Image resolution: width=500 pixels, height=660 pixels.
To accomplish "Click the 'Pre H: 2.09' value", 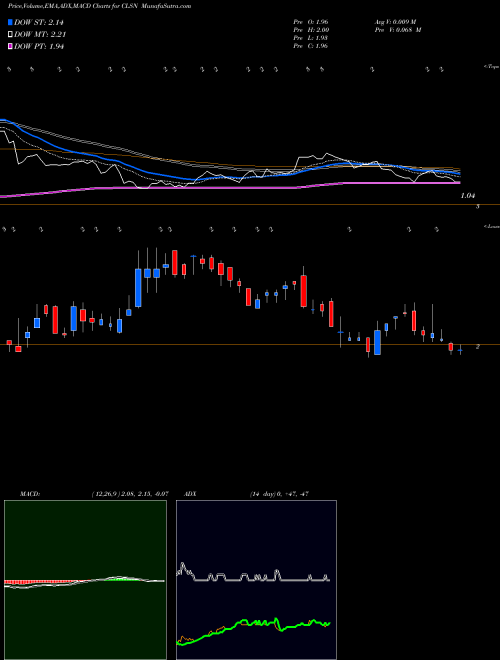I will point(311,30).
